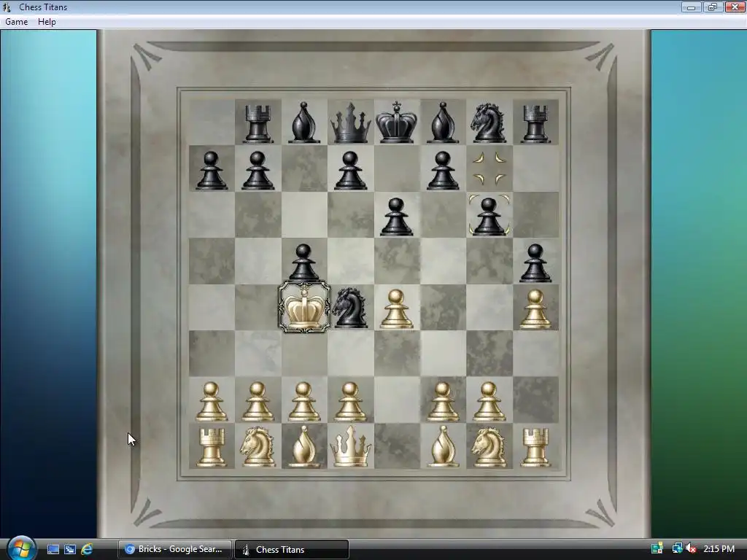Select the white bishop on c1

click(303, 447)
